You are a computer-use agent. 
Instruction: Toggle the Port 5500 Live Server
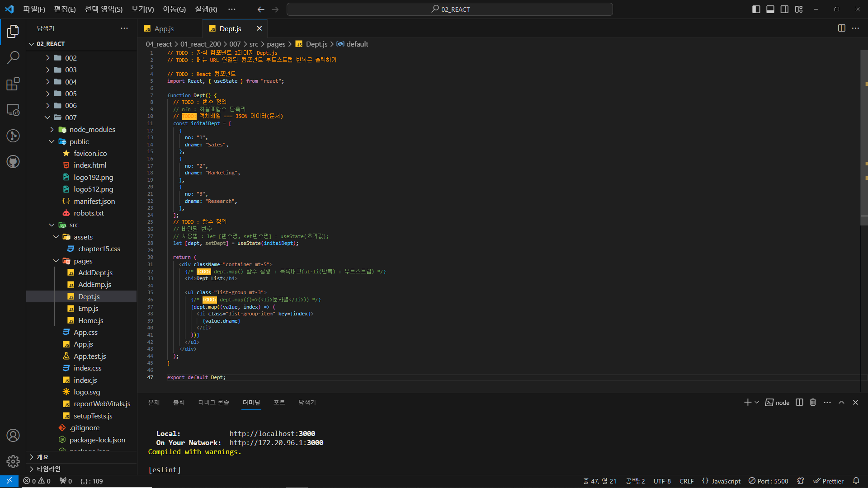coord(768,481)
